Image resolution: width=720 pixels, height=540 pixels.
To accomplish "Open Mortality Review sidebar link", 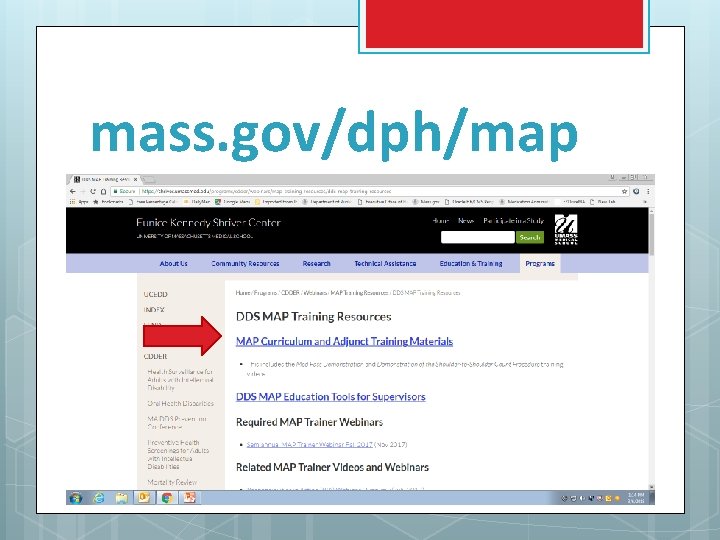I will 172,482.
